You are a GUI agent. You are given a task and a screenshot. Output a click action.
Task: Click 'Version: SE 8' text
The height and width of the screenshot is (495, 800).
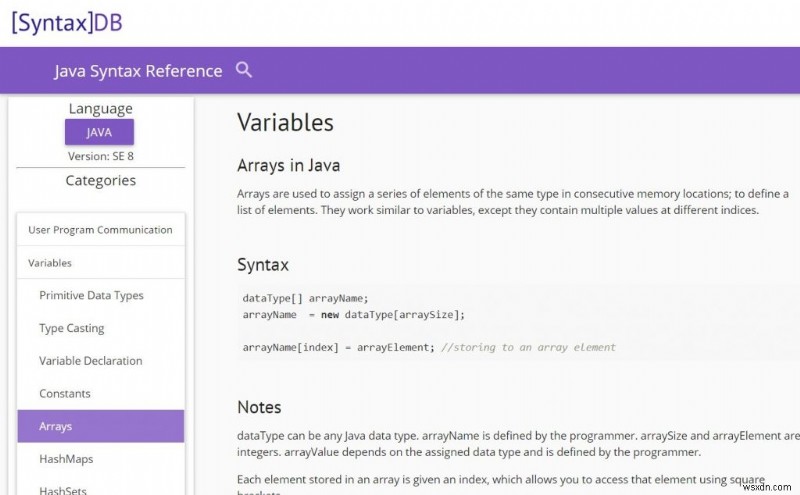click(x=101, y=156)
